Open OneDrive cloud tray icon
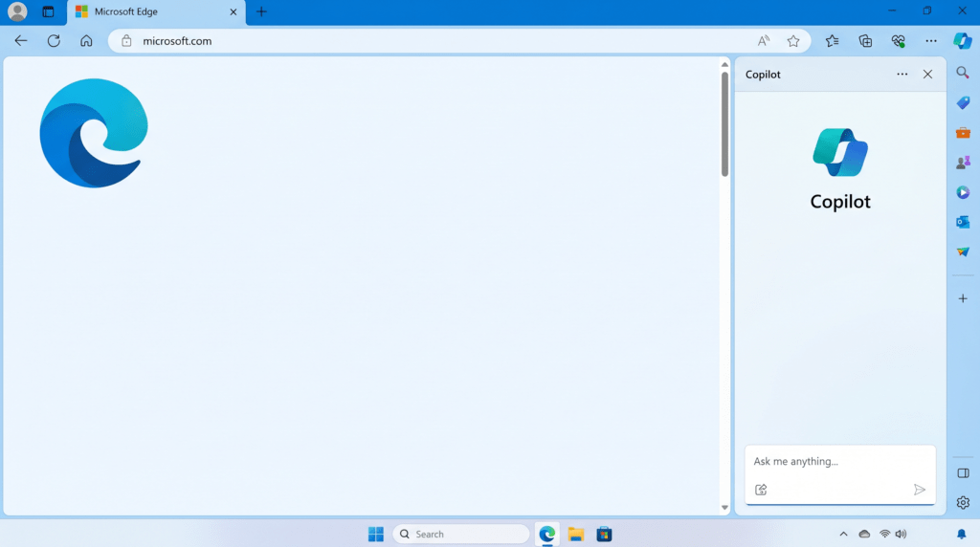The height and width of the screenshot is (547, 980). [x=864, y=535]
